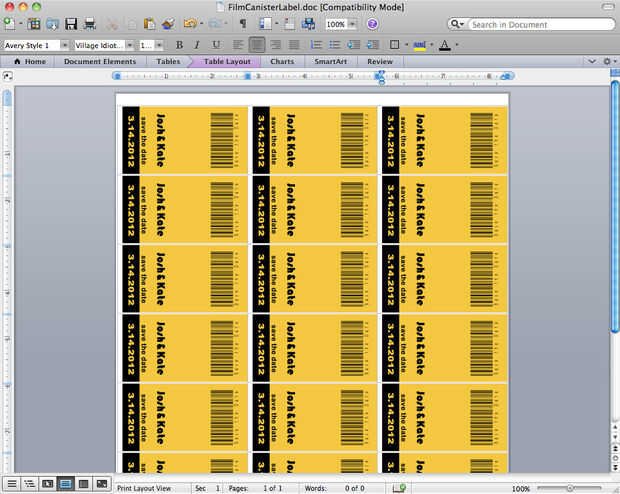Open the highlight color dropdown arrow

tap(431, 45)
